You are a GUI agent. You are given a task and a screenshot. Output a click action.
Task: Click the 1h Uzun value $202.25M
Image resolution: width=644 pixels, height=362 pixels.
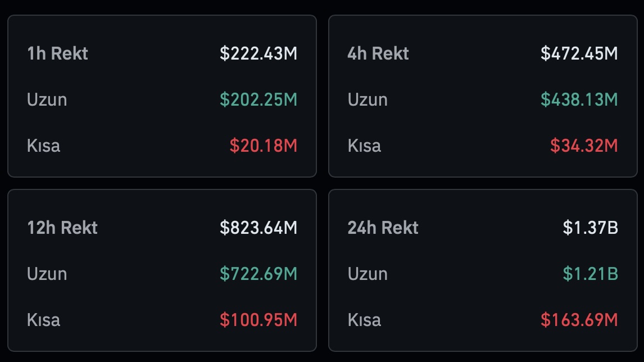coord(258,99)
